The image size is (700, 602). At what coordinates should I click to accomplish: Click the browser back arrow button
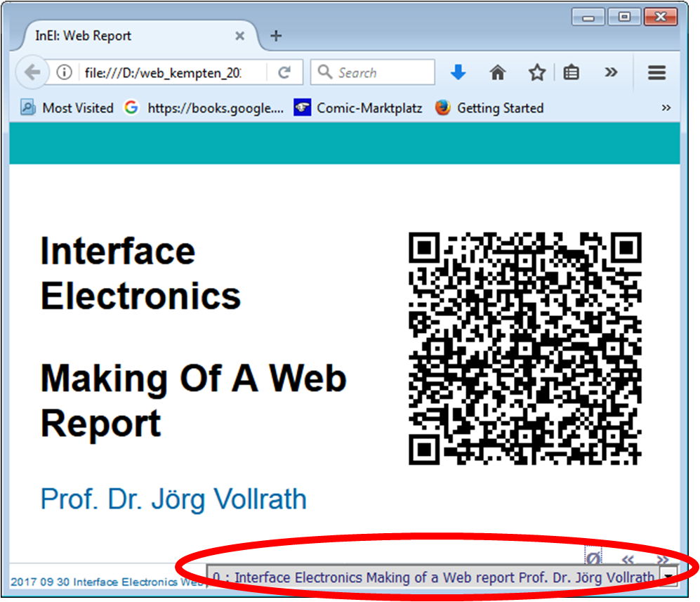[x=32, y=72]
